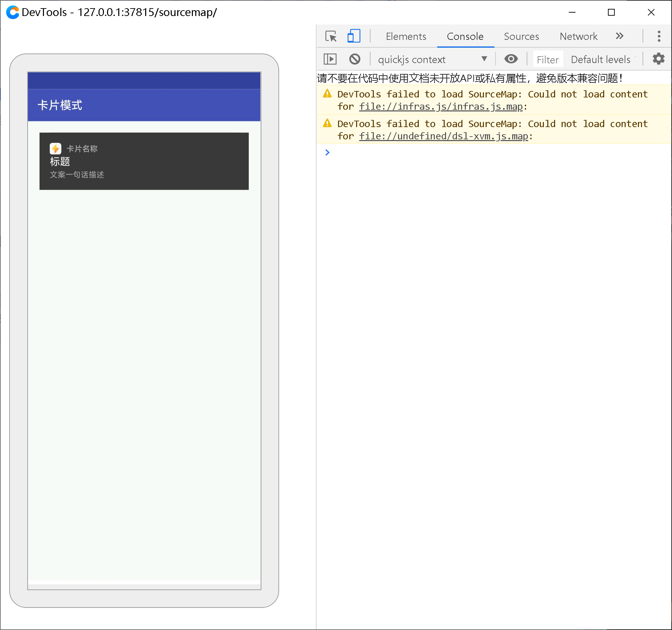This screenshot has height=630, width=672.
Task: Show the console sidebar panel
Action: click(x=330, y=59)
